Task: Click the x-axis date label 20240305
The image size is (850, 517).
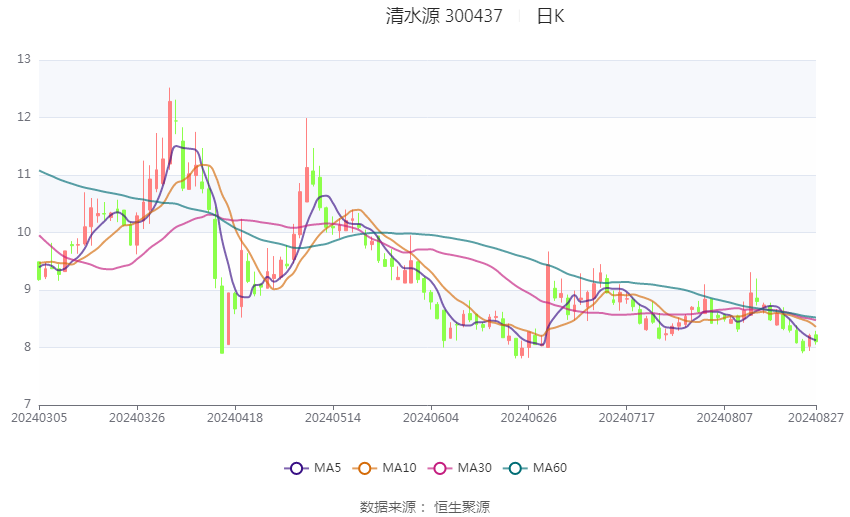Action: pos(39,418)
